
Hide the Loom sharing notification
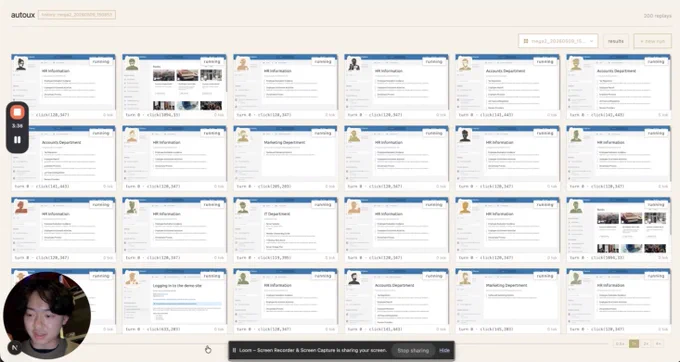444,350
